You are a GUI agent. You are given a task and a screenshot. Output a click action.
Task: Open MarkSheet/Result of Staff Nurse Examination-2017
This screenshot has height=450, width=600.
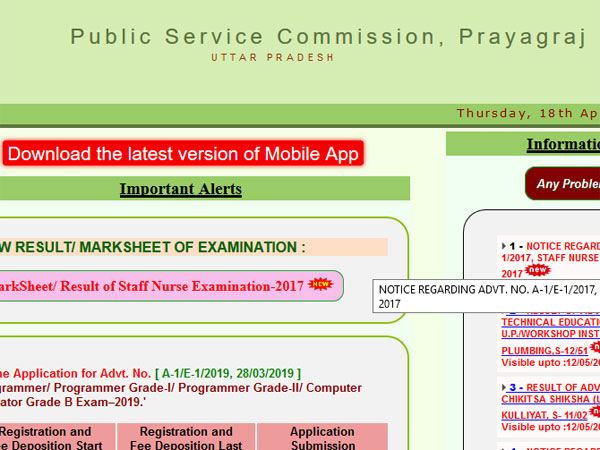click(x=150, y=287)
